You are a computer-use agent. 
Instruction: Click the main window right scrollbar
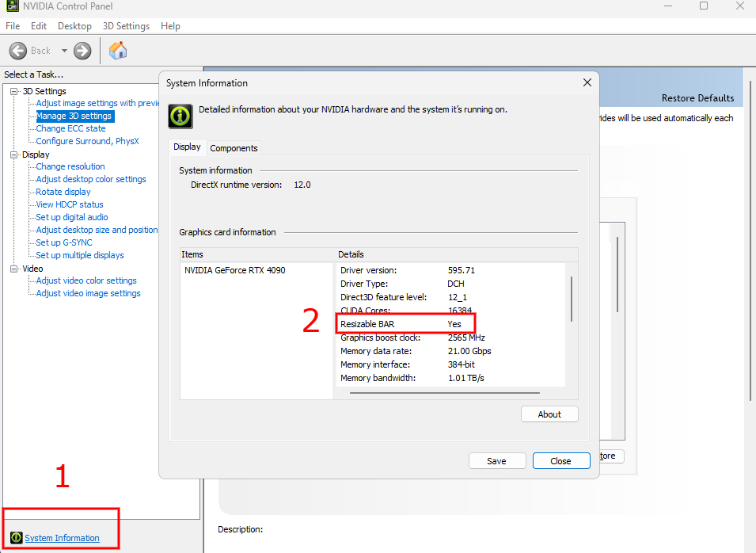pyautogui.click(x=750, y=242)
